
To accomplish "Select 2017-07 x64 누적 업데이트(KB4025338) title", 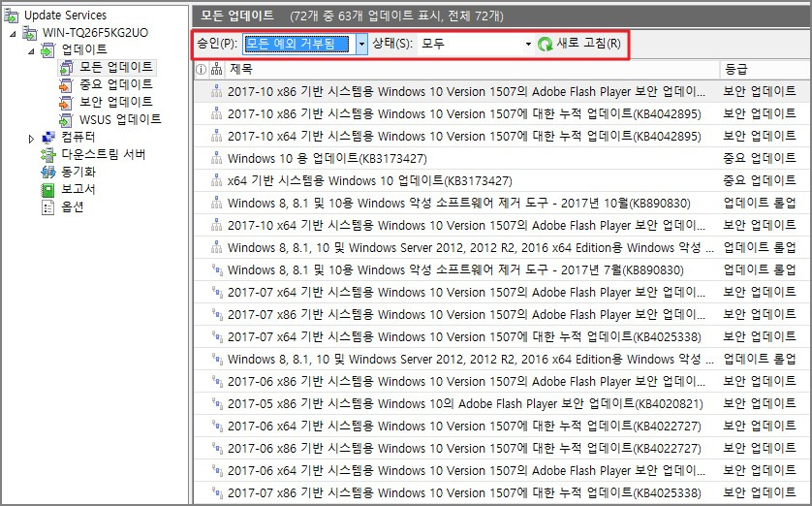I will click(x=464, y=337).
